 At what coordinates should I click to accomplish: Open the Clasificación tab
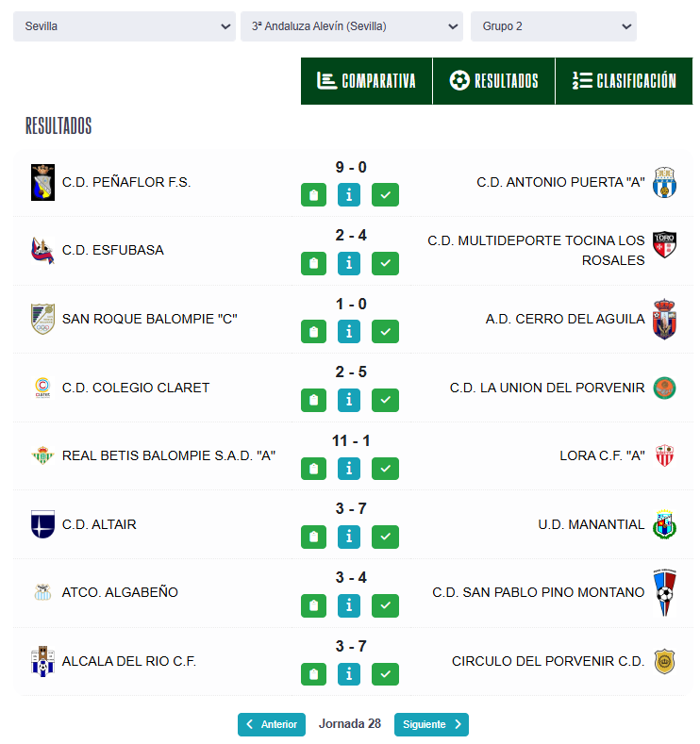pyautogui.click(x=625, y=81)
